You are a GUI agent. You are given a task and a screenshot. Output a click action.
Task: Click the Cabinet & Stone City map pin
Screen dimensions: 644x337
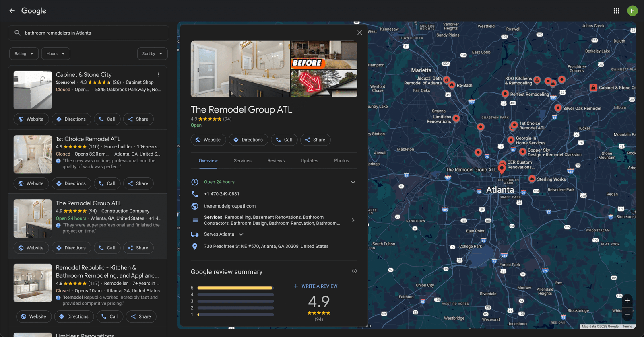point(593,88)
